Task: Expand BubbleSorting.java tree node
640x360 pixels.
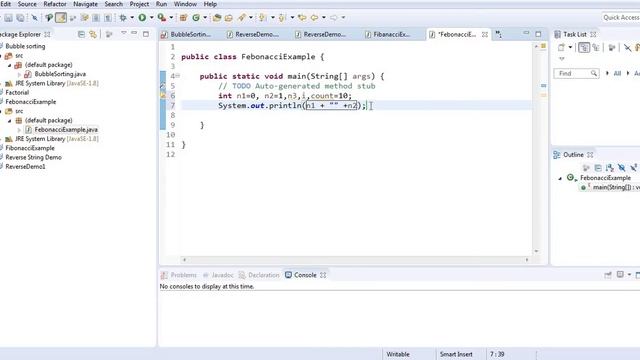Action: [x=19, y=74]
